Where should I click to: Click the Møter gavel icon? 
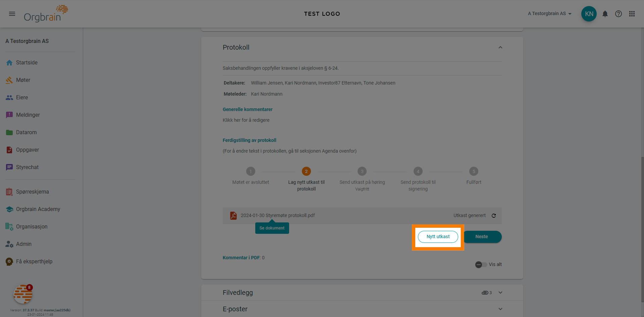9,80
